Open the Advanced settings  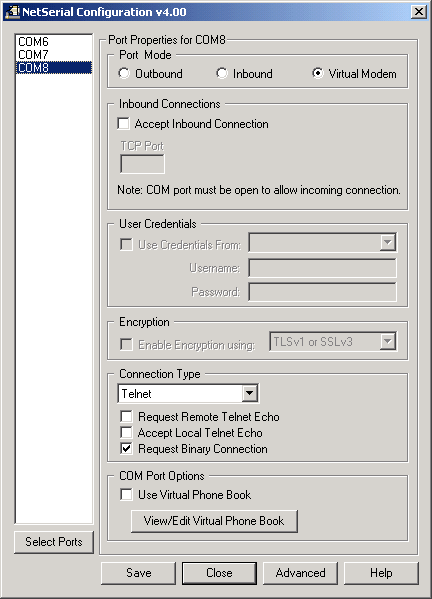[300, 573]
